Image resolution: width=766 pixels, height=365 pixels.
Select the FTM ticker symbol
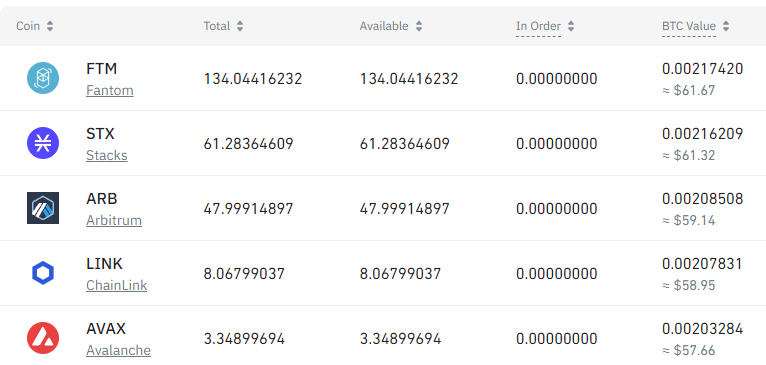102,69
